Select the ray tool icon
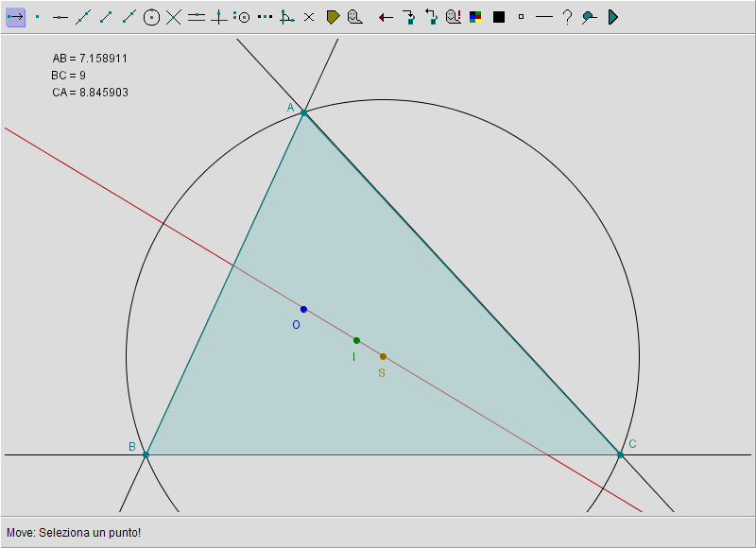The width and height of the screenshot is (756, 548). pos(129,17)
